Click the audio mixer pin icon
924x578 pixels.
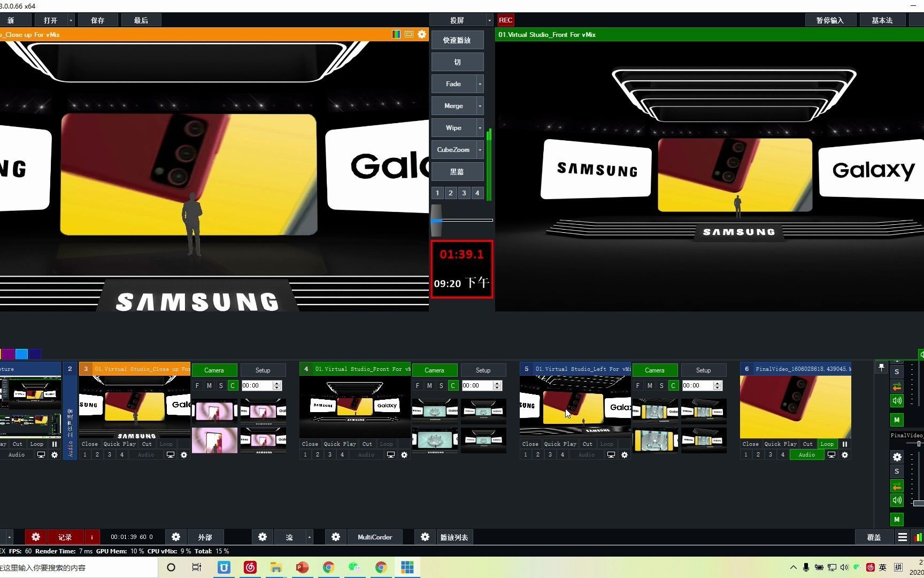882,367
